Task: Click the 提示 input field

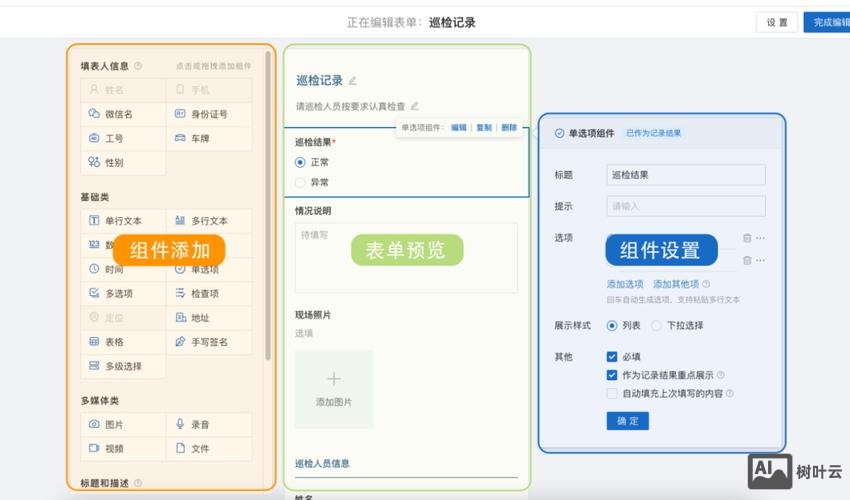Action: 686,206
